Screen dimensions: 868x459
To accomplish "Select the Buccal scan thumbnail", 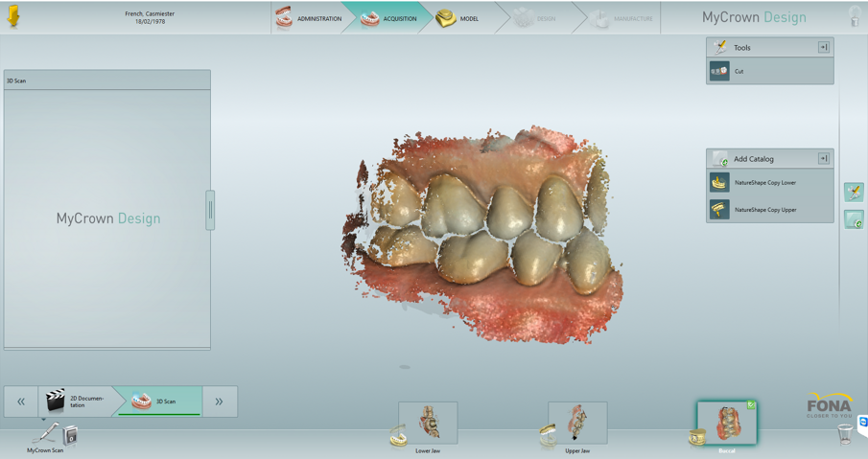I will [x=727, y=423].
